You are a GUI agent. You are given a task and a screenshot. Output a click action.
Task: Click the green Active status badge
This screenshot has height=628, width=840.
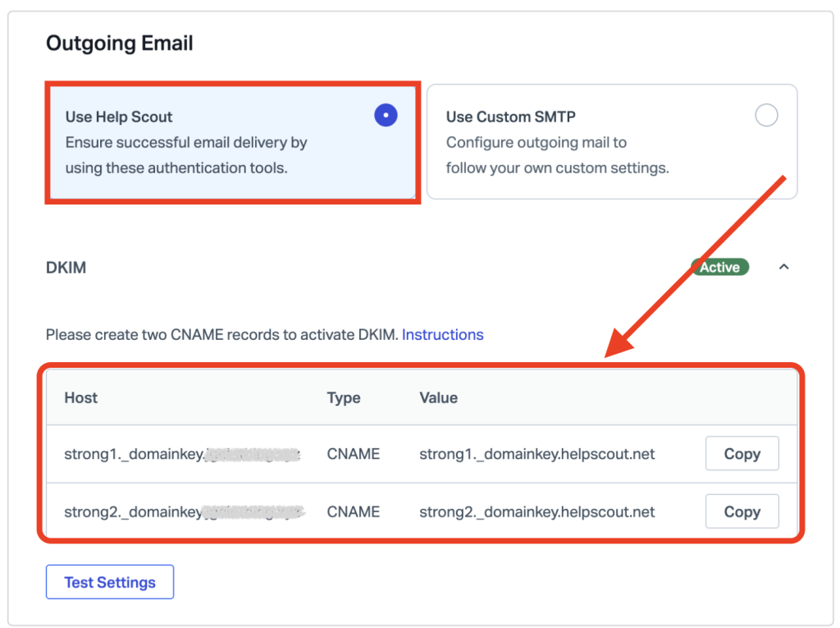coord(719,267)
